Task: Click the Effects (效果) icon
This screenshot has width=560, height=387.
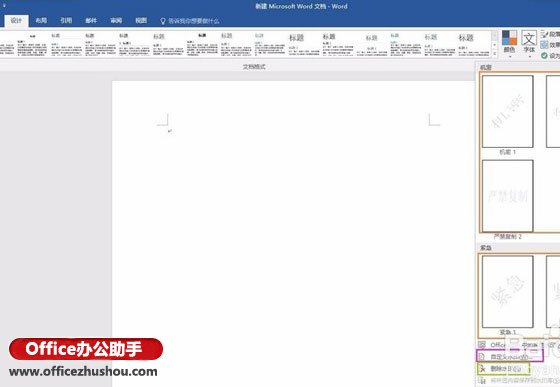Action: point(544,45)
